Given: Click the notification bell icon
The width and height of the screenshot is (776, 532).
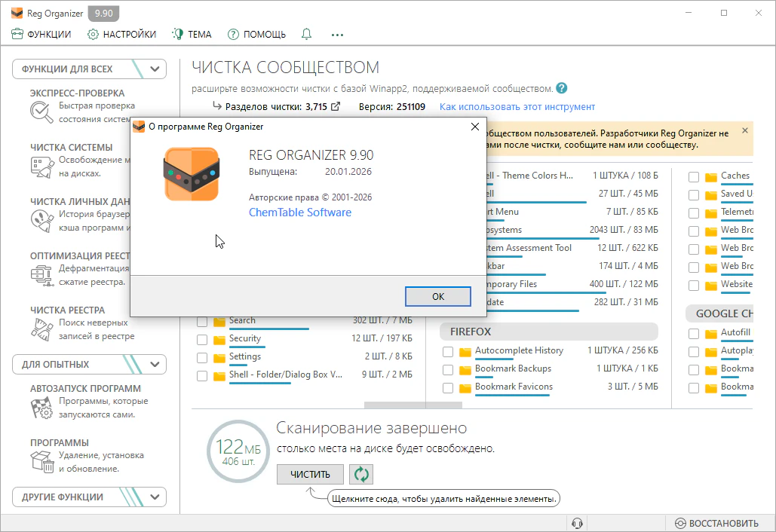Looking at the screenshot, I should click(x=306, y=34).
